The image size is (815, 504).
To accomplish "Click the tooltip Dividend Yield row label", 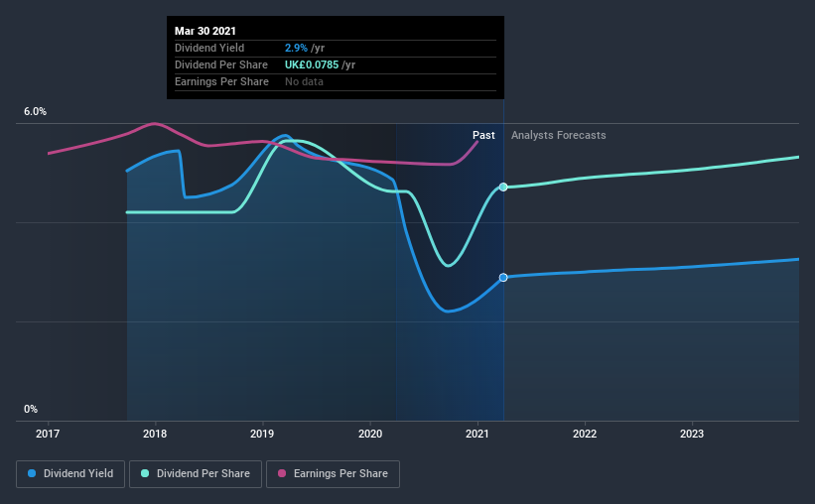I will 209,48.
